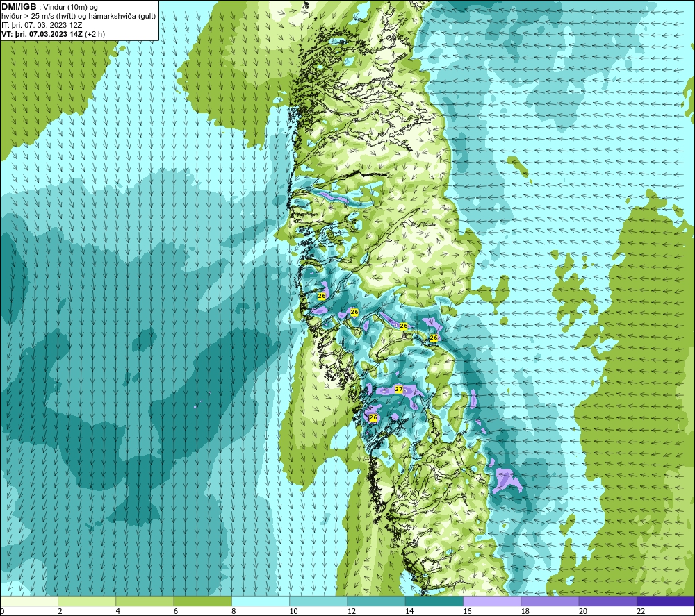Click the scale number 12 on the color bar
The image size is (695, 616).
(352, 611)
